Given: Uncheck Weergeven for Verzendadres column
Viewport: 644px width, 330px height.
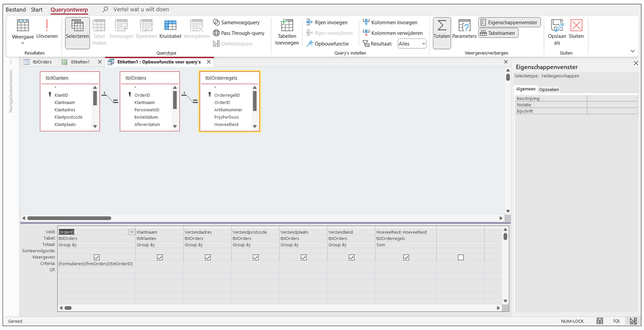Looking at the screenshot, I should click(x=208, y=257).
